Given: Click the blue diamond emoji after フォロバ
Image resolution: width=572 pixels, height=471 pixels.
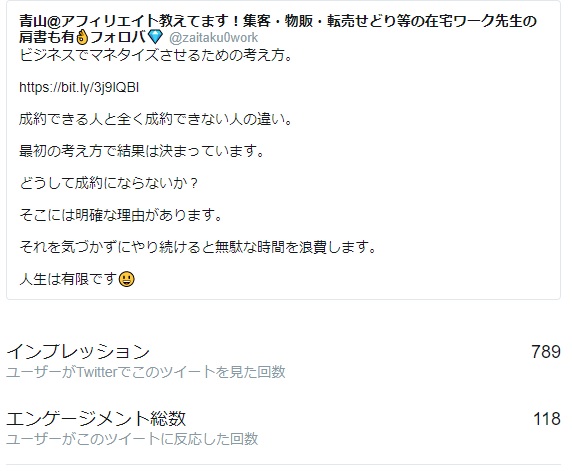Looking at the screenshot, I should pos(156,37).
